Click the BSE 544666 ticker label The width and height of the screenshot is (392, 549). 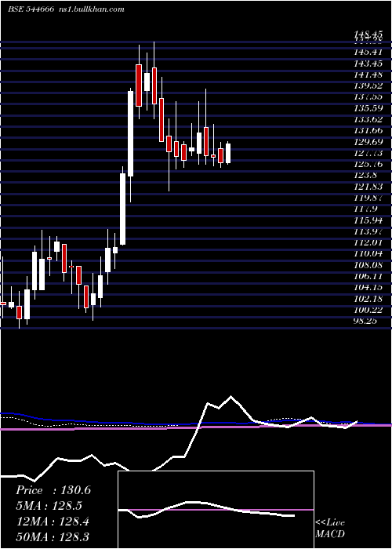[31, 9]
